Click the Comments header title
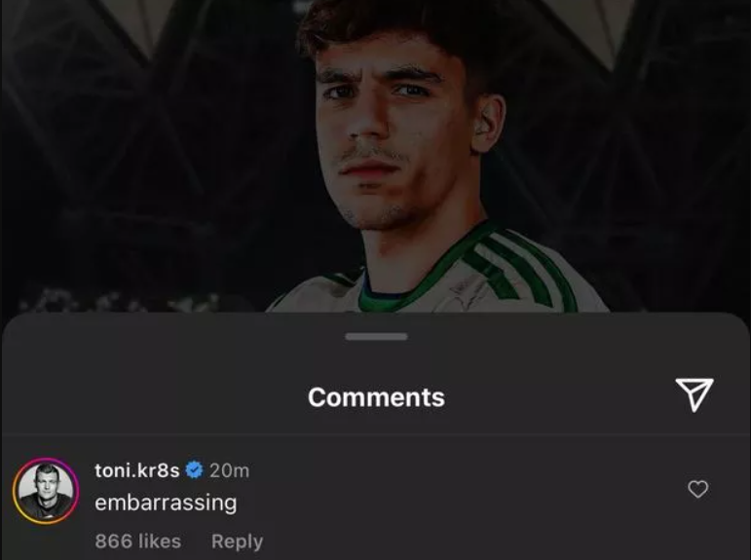Image resolution: width=751 pixels, height=560 pixels. pos(376,397)
